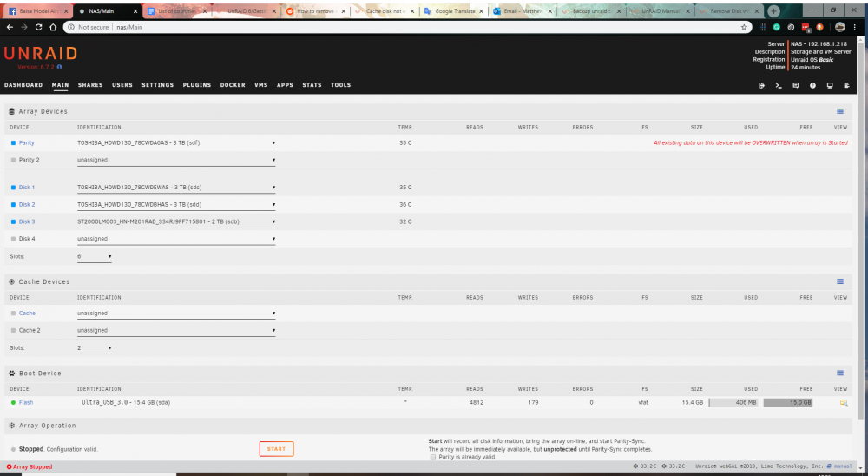
Task: Open the Parity 2 unassigned dropdown
Action: (176, 160)
